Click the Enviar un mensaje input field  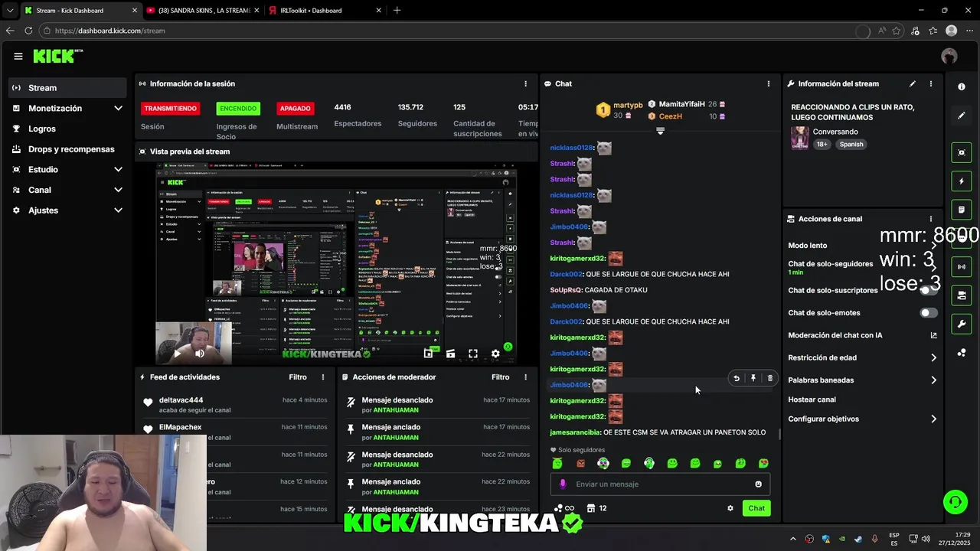[x=660, y=484]
